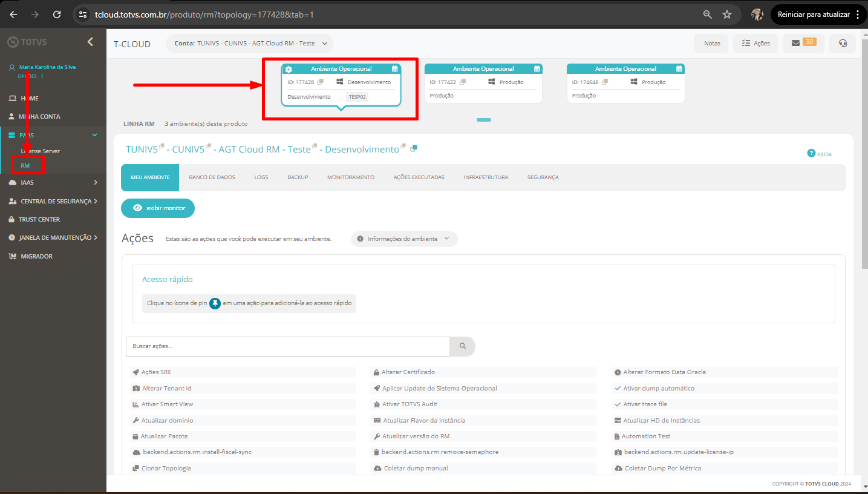Copy TUNIV5 with its title copy icon
868x494 pixels.
(x=162, y=147)
